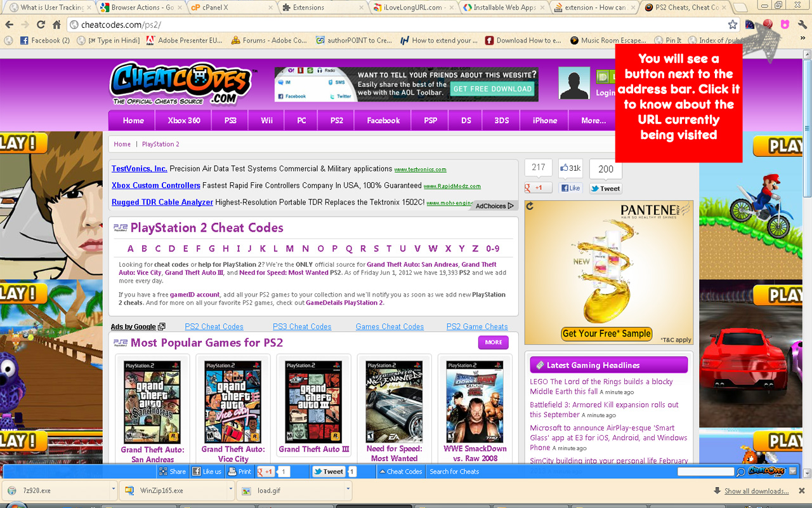Viewport: 812px width, 508px height.
Task: Expand the More... navigation menu
Action: pyautogui.click(x=594, y=121)
